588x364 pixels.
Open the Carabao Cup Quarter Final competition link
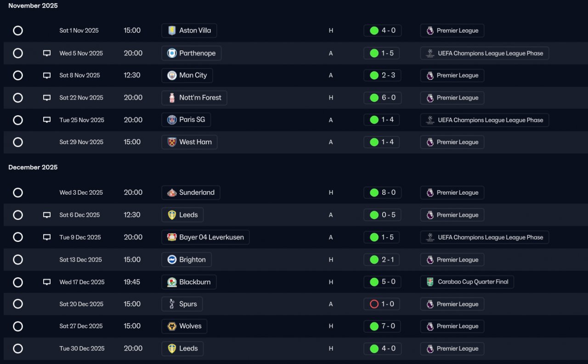tap(467, 282)
